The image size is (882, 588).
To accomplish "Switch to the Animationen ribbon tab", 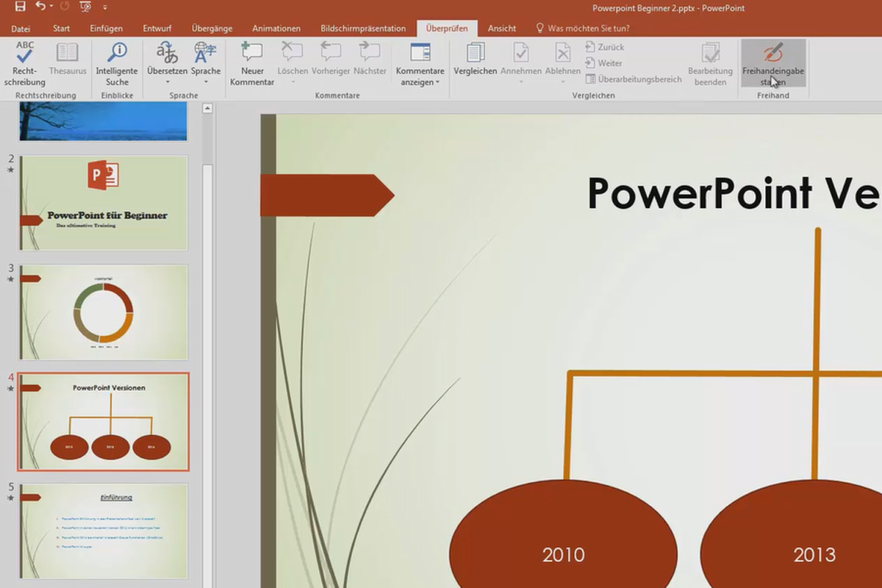I will (276, 28).
